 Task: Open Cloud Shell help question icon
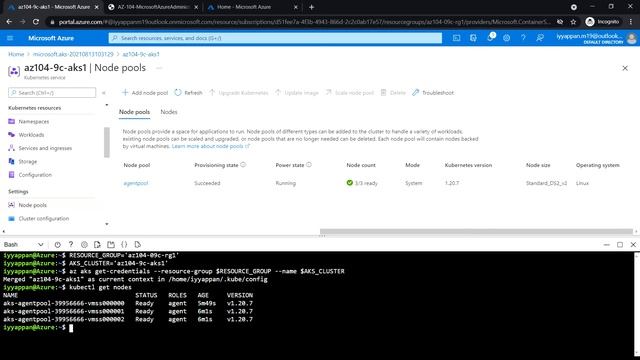[x=71, y=244]
